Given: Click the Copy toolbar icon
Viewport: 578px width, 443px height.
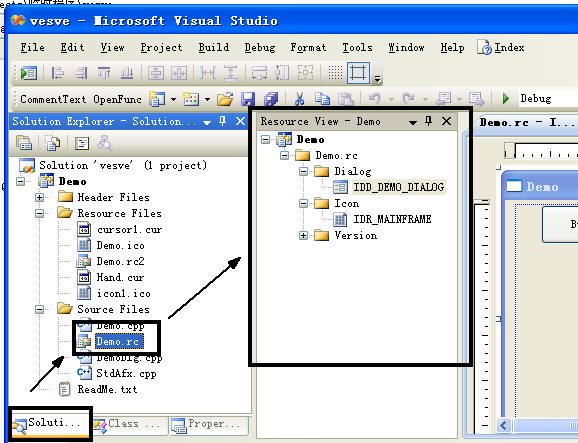Looking at the screenshot, I should coord(322,99).
